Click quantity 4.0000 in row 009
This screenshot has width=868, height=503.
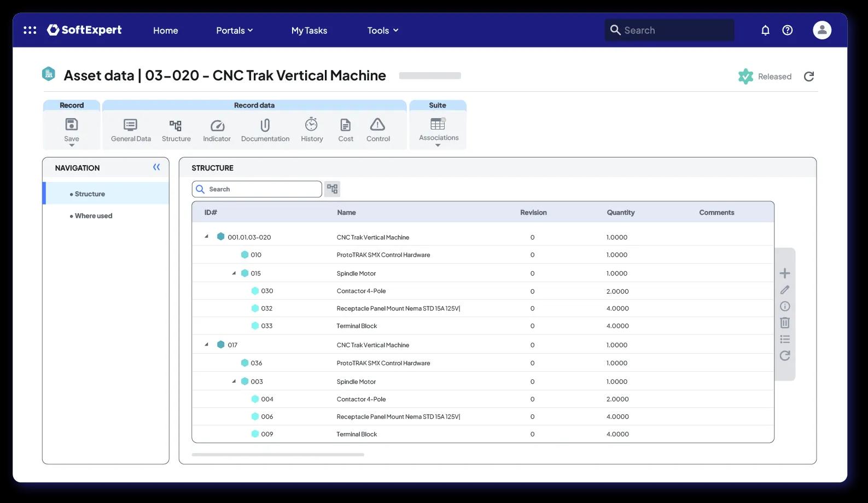(x=617, y=434)
